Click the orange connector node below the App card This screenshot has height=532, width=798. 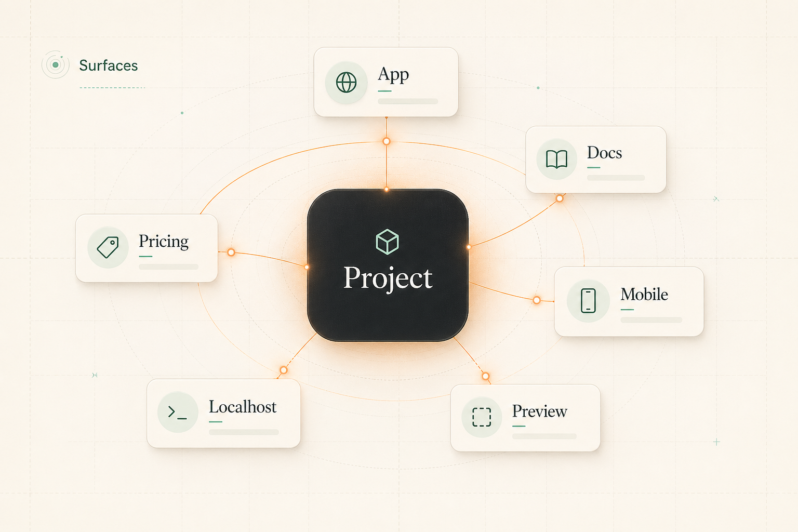(386, 141)
